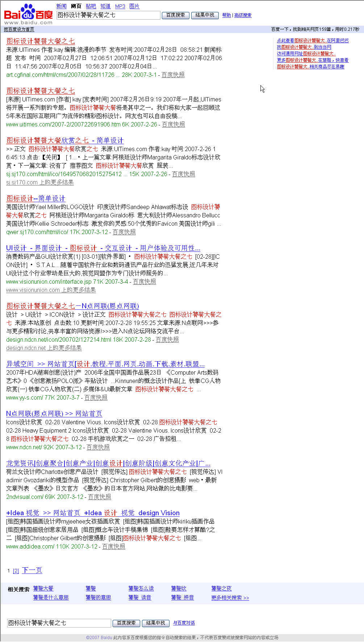Click ©2007 Baidu footer link
The width and height of the screenshot is (364, 642).
(99, 638)
